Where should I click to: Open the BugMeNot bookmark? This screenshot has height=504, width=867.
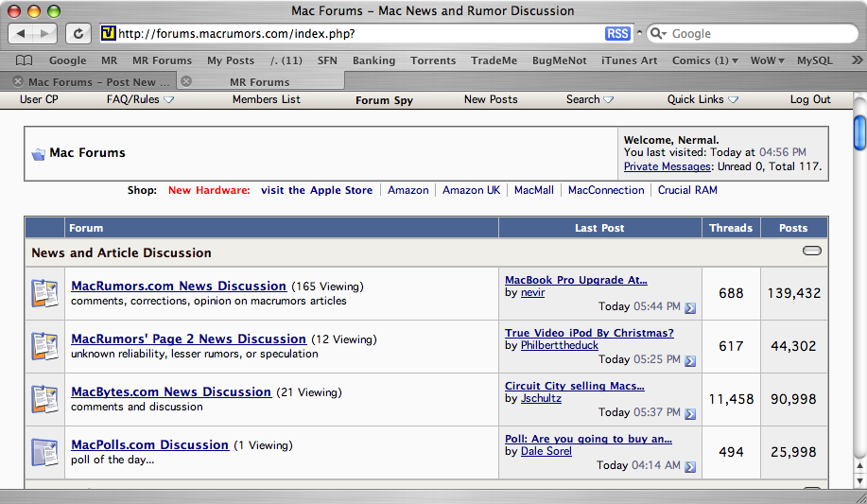559,61
